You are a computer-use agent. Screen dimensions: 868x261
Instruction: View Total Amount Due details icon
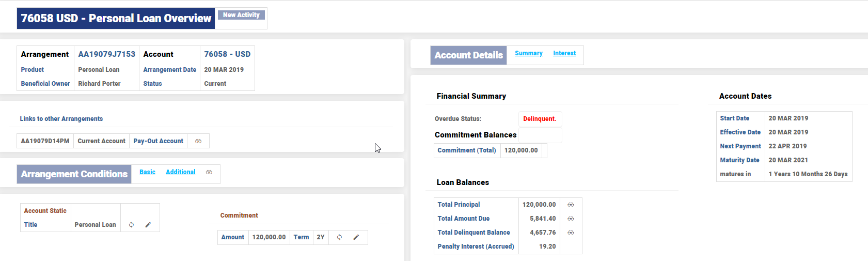[x=571, y=219]
